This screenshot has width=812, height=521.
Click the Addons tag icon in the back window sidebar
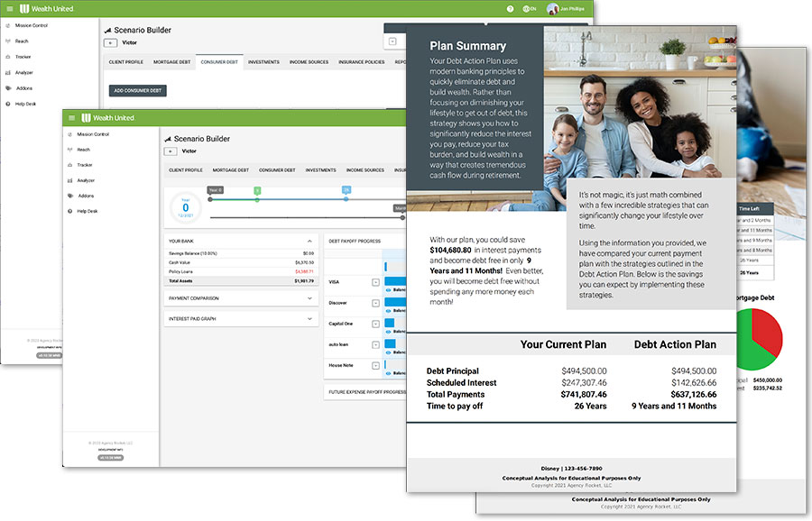tap(8, 88)
